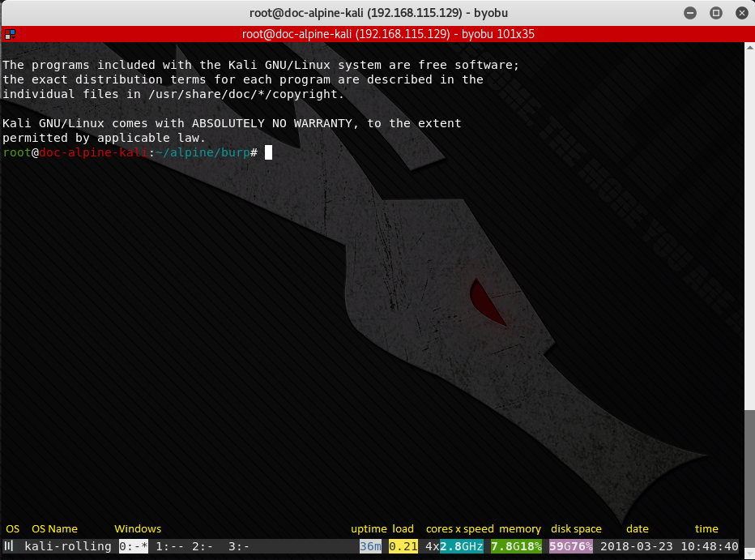Click the 4x cores indicator

[433, 546]
